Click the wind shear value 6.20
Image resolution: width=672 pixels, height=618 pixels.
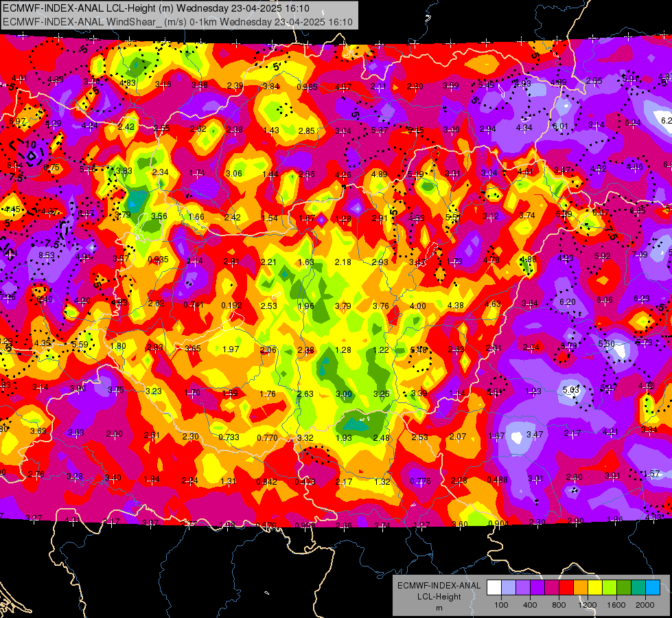click(x=568, y=302)
